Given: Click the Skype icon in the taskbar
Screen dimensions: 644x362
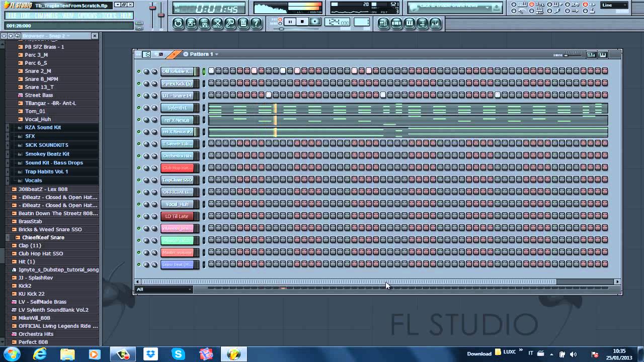Looking at the screenshot, I should [178, 354].
